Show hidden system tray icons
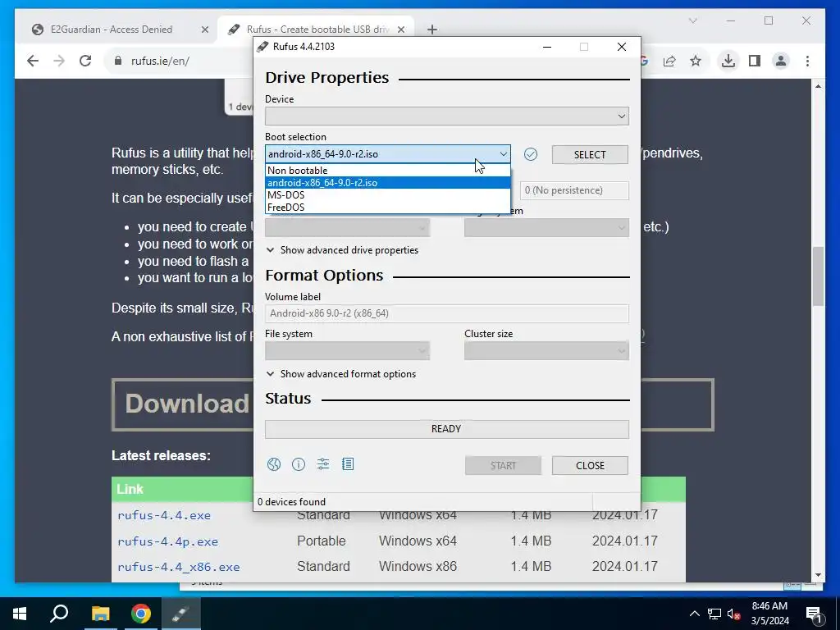Image resolution: width=840 pixels, height=630 pixels. pos(694,614)
